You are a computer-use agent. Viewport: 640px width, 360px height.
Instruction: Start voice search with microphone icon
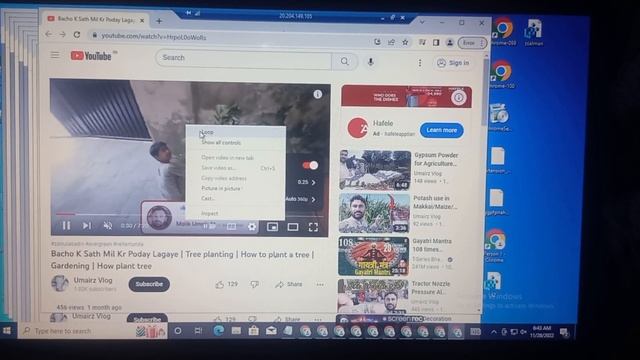371,62
